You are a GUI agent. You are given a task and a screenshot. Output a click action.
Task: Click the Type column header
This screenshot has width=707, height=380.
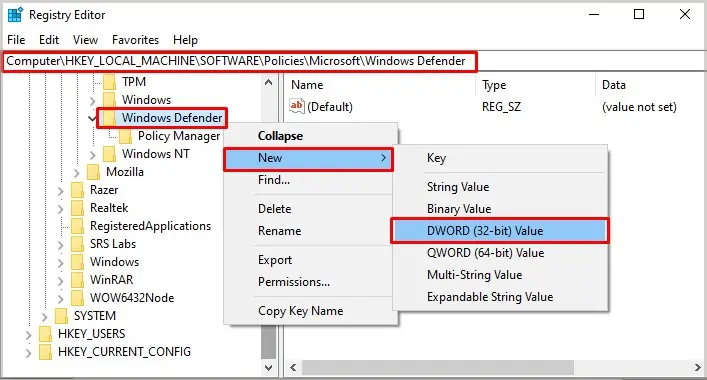[x=536, y=85]
